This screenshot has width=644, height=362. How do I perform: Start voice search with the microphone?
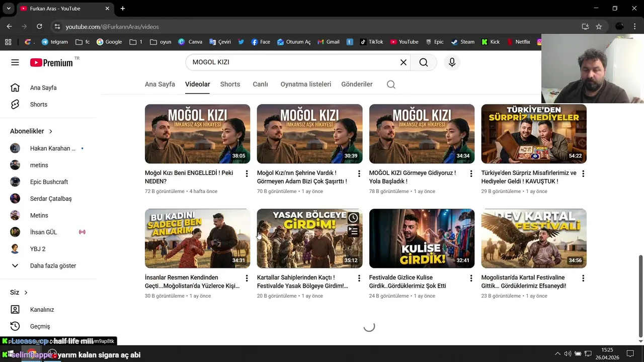pyautogui.click(x=452, y=62)
